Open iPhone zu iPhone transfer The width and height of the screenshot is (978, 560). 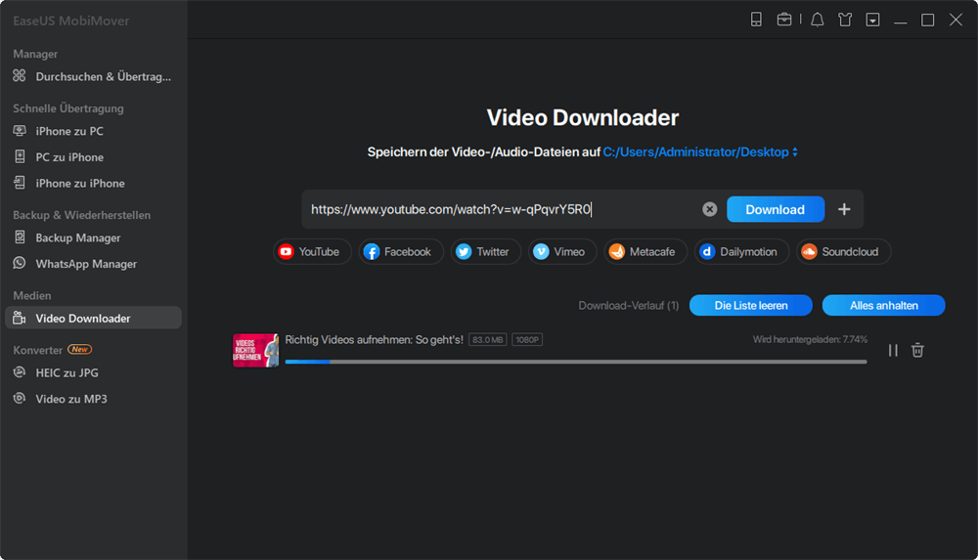(93, 184)
